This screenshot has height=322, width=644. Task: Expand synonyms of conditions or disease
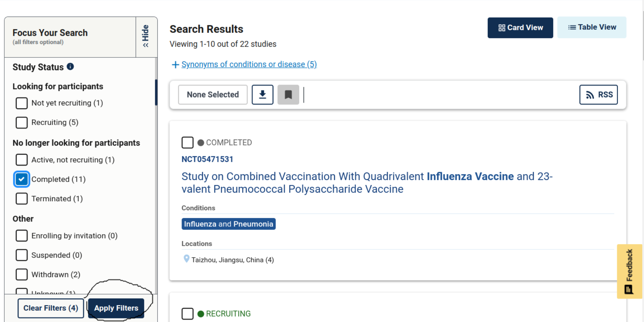(249, 64)
